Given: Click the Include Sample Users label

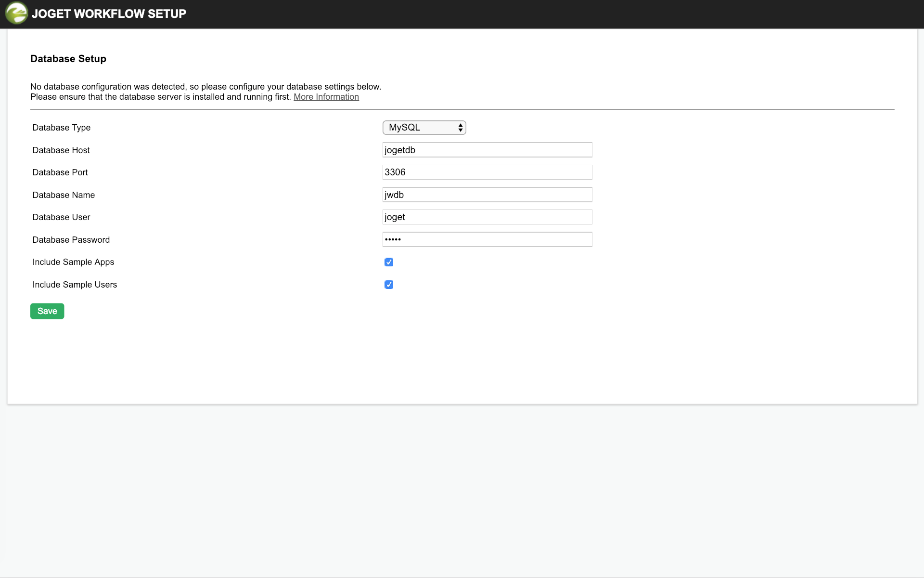Looking at the screenshot, I should 75,284.
